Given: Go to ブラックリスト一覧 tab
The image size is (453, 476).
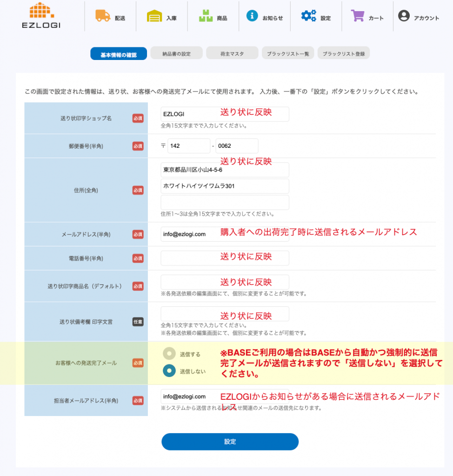Looking at the screenshot, I should [288, 54].
